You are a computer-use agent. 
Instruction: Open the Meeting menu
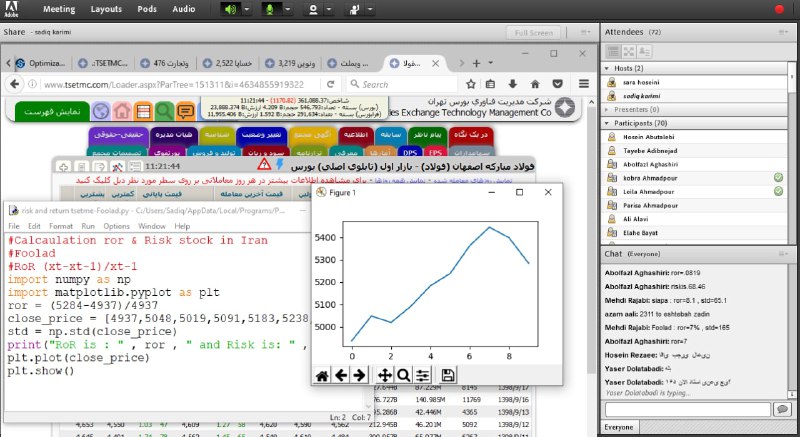[x=59, y=9]
